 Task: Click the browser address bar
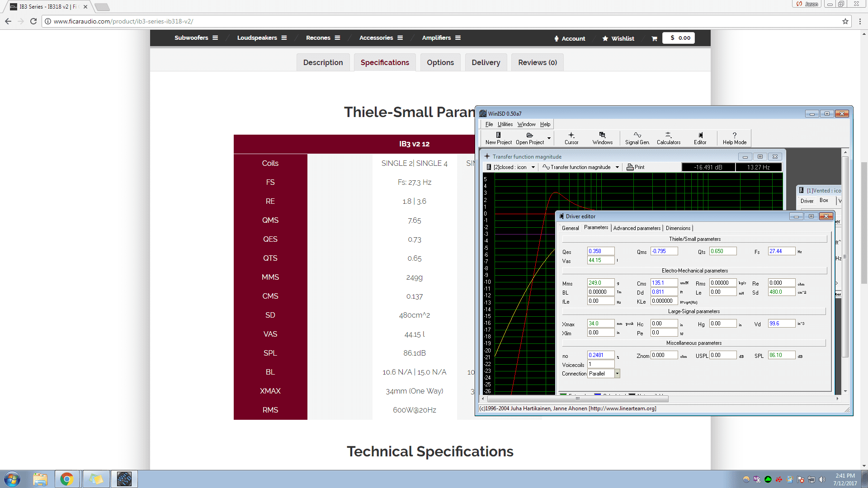(445, 21)
